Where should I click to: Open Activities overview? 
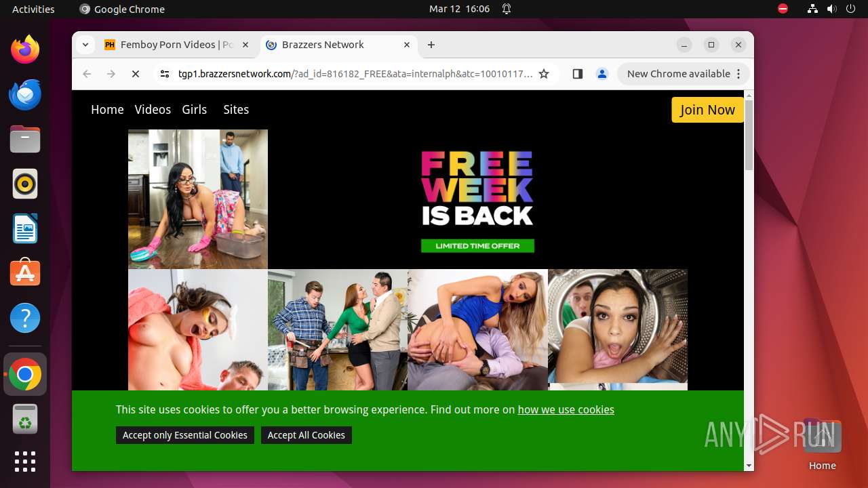click(33, 9)
